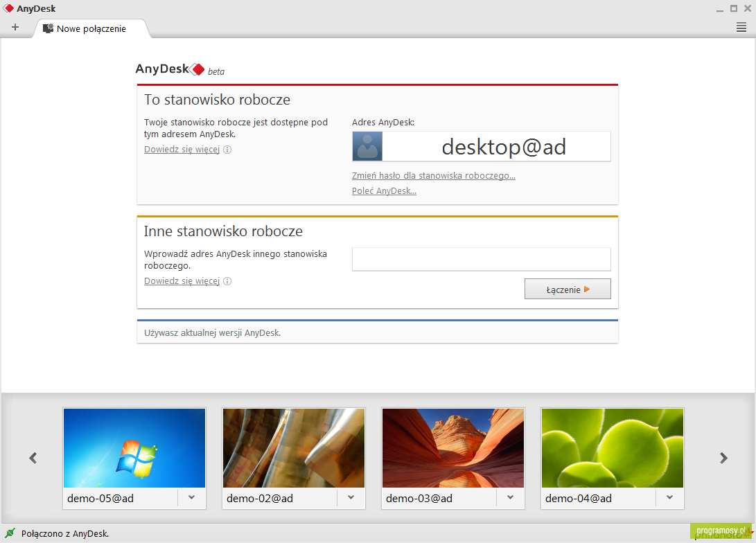This screenshot has width=756, height=543.
Task: Click the desktop@ad address field
Action: pyautogui.click(x=497, y=146)
